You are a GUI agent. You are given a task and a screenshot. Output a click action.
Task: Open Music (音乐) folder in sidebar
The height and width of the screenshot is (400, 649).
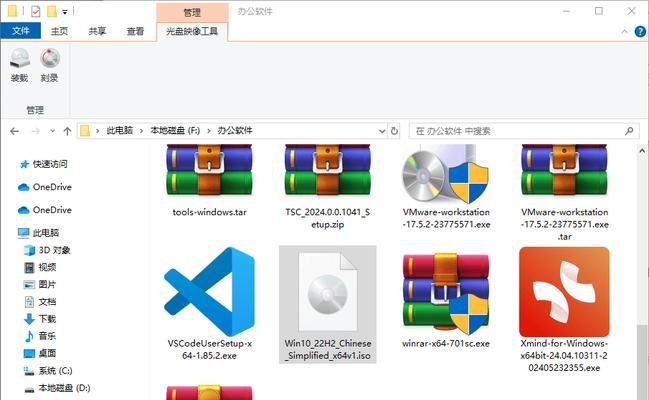[x=40, y=336]
